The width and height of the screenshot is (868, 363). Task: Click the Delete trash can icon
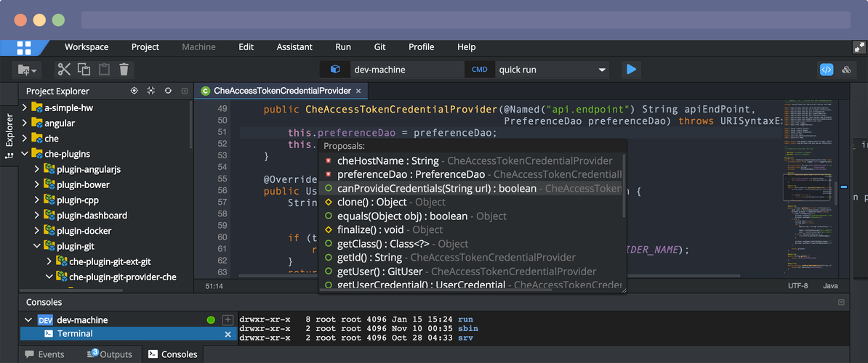[124, 70]
